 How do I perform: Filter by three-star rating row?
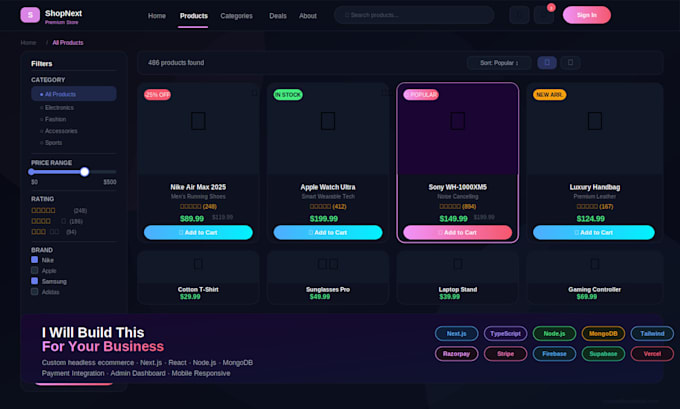tap(54, 232)
